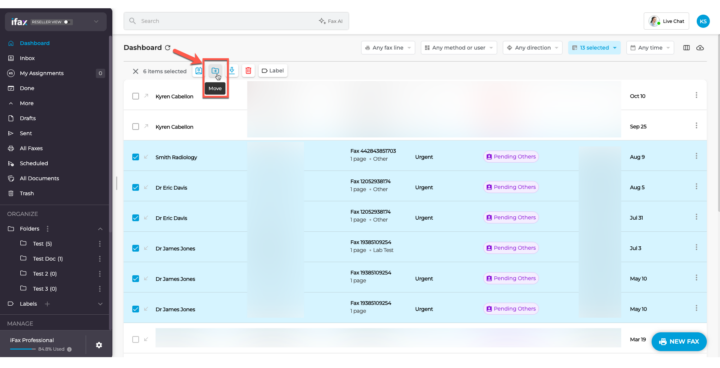Screen dimensions: 720x368
Task: Uncheck Dr James Jones Jul 3 row
Action: 135,248
